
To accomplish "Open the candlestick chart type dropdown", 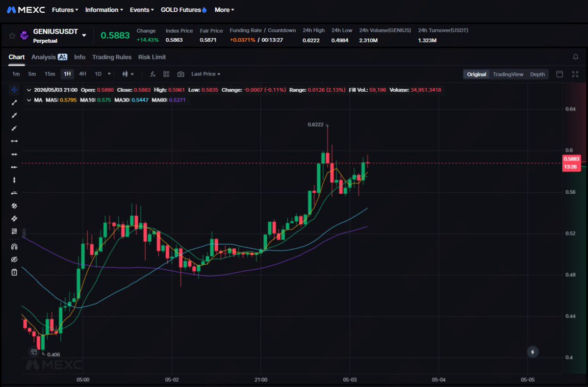I will pos(128,74).
